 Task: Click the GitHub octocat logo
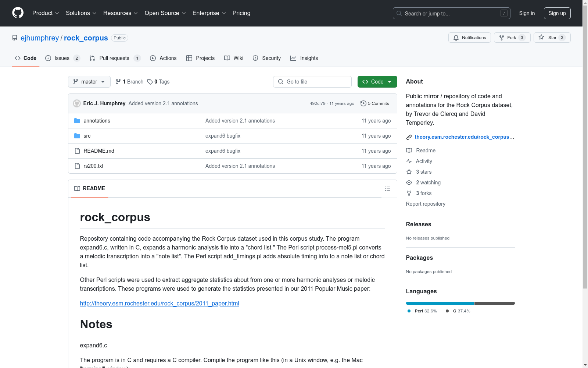pos(18,13)
